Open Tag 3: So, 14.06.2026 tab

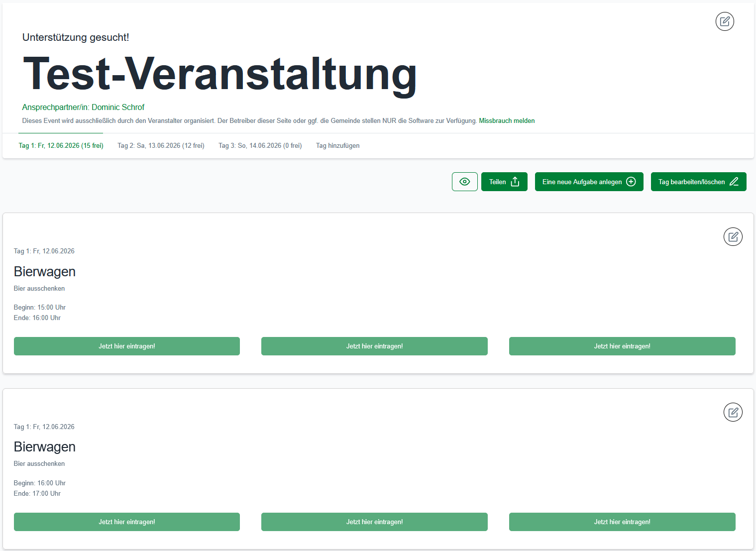(x=260, y=146)
